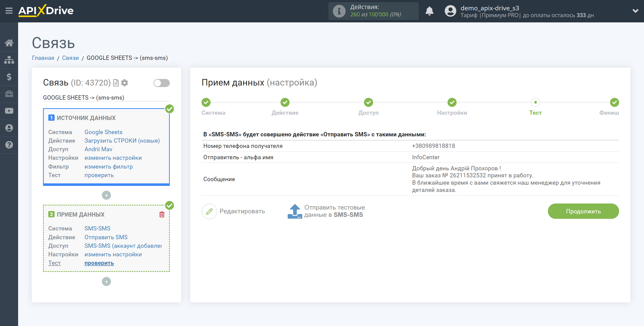This screenshot has width=644, height=326.
Task: Open connection settings gear icon
Action: click(x=125, y=83)
